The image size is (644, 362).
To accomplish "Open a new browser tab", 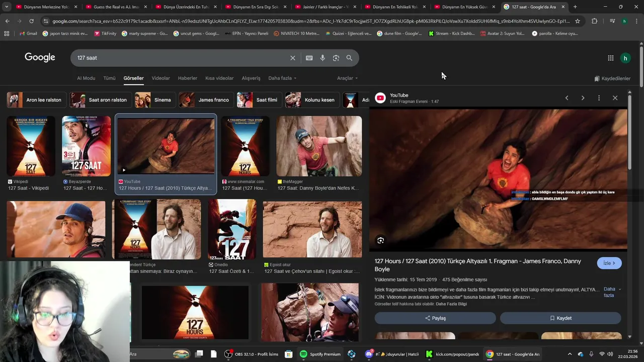I will 575,7.
